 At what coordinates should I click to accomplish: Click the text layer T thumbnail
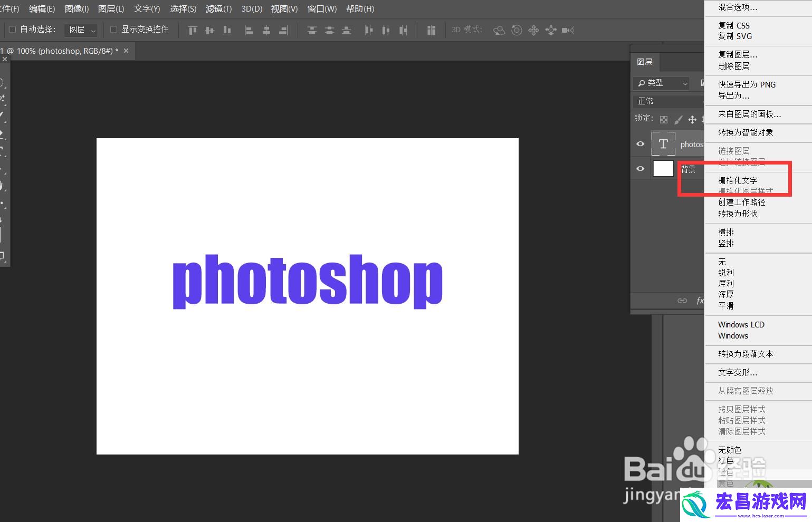[663, 144]
